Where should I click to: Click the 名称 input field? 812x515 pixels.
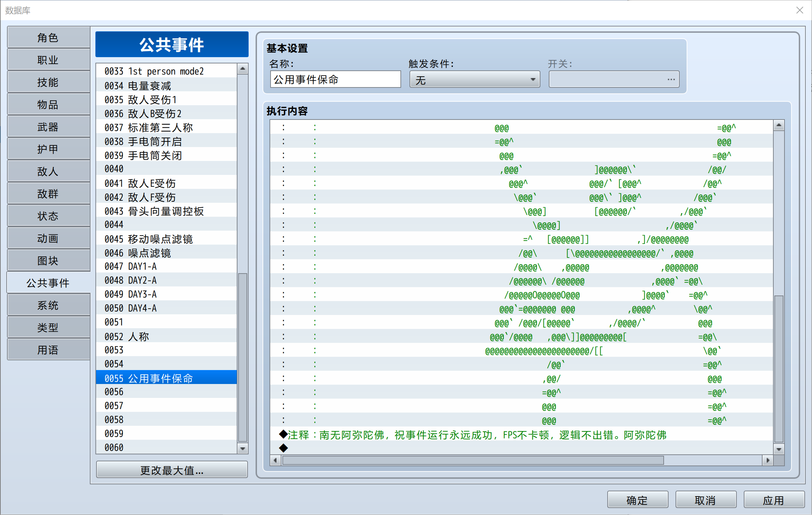335,79
